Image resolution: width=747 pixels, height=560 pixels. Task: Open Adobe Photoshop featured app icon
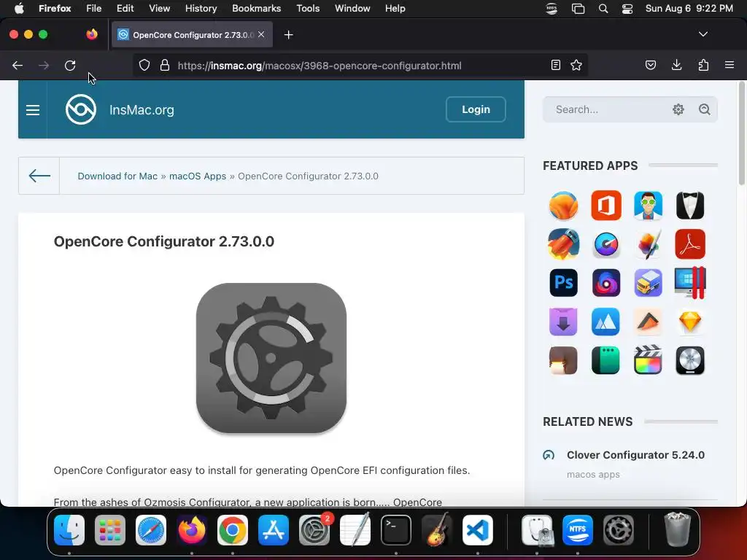tap(564, 283)
